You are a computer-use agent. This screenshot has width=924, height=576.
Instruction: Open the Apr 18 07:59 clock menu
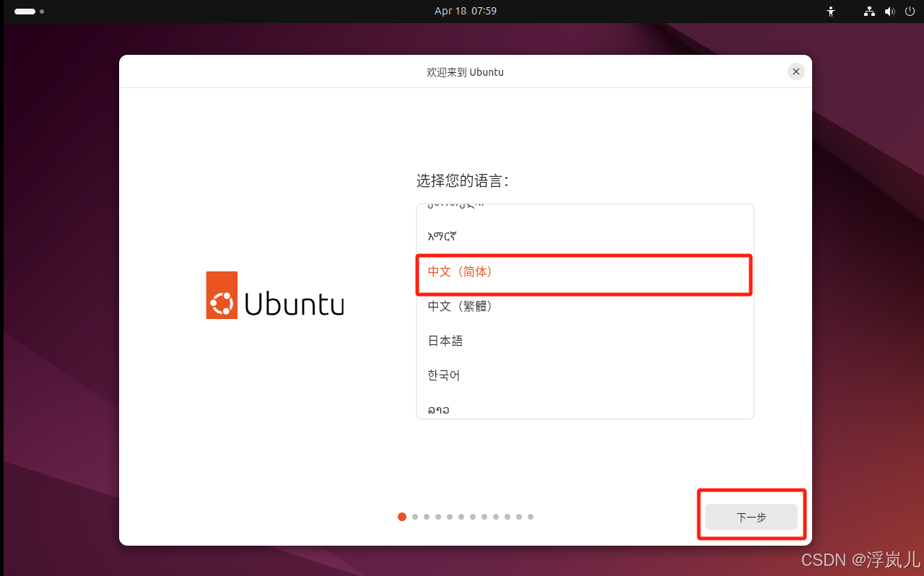[x=466, y=11]
